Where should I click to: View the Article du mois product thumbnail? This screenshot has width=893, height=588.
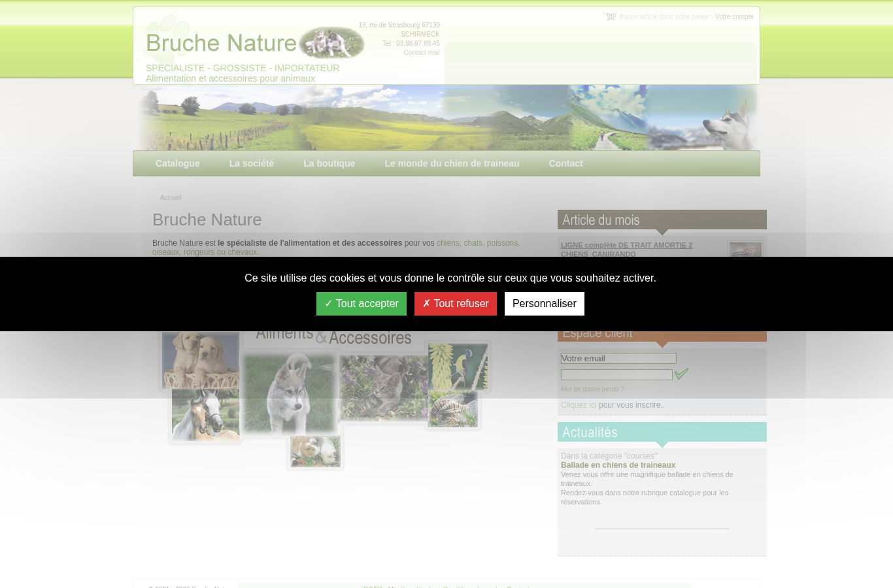tap(745, 250)
